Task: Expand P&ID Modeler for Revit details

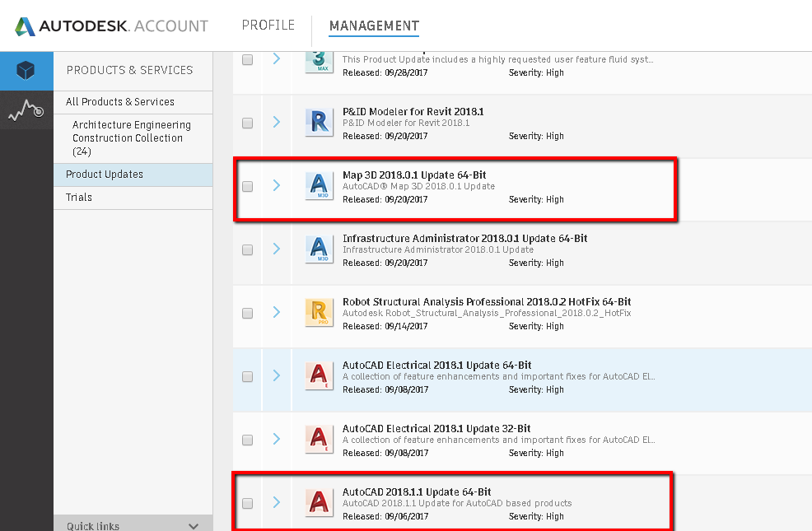Action: pyautogui.click(x=277, y=122)
